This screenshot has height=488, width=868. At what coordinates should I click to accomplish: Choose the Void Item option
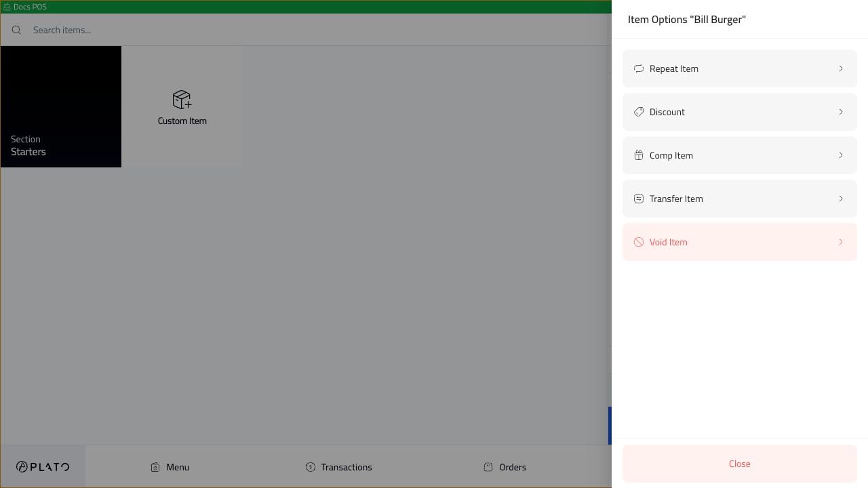tap(740, 242)
